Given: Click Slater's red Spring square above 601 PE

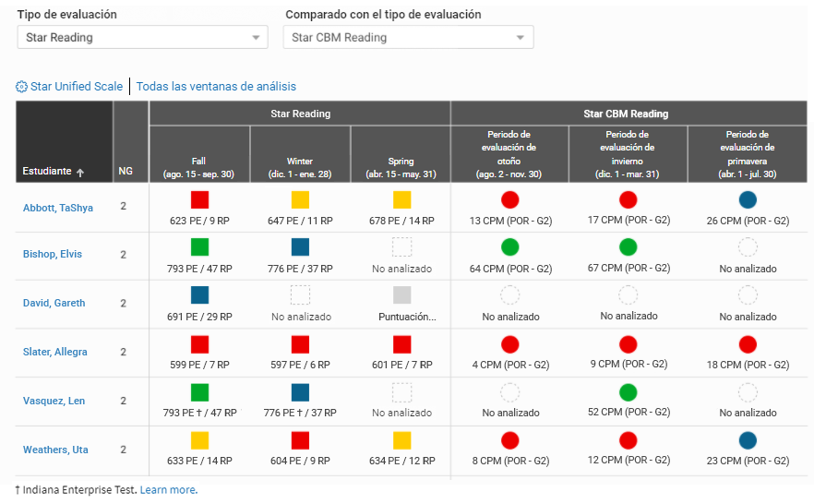Looking at the screenshot, I should point(401,344).
